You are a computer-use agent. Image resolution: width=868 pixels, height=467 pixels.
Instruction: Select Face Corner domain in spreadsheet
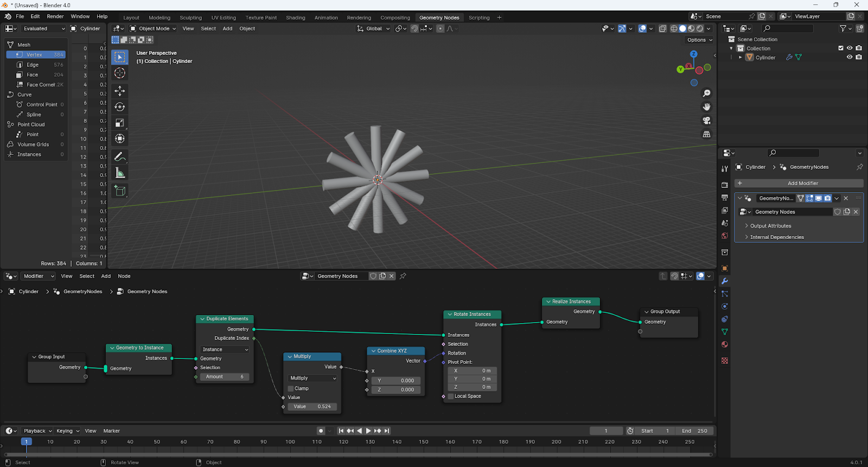point(36,85)
